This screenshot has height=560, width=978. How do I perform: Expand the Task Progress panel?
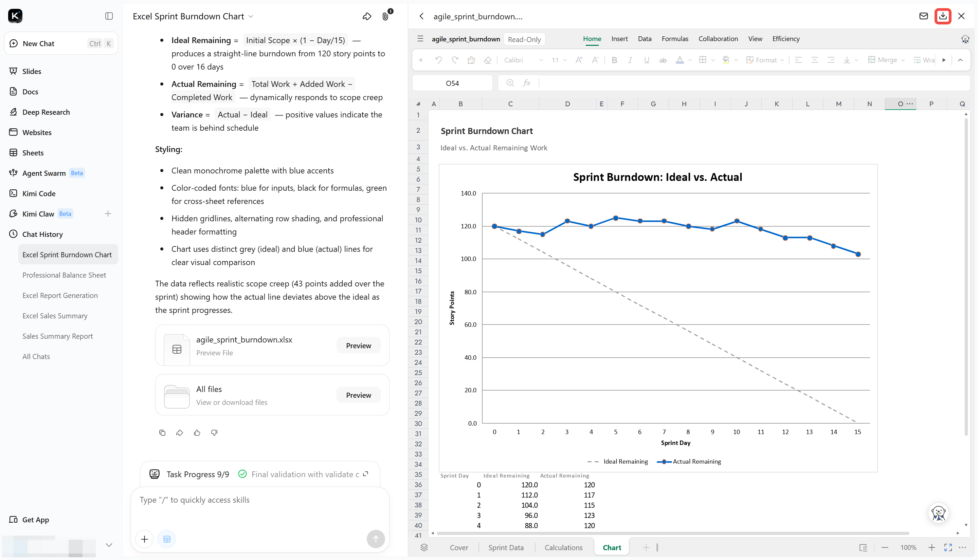point(366,474)
